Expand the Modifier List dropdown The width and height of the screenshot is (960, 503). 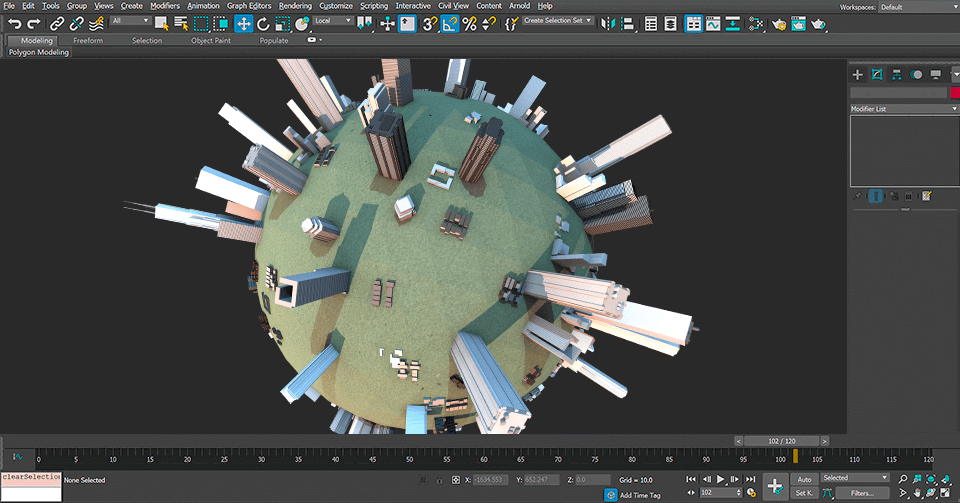[x=904, y=108]
